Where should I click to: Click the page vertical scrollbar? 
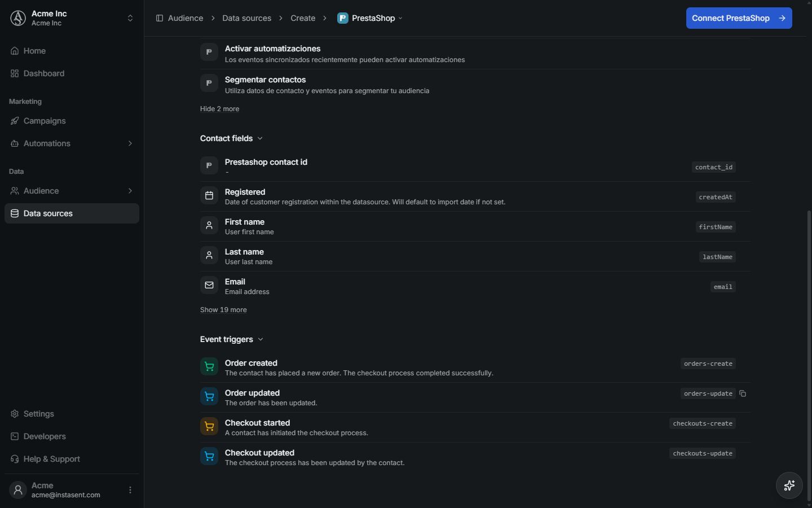click(809, 356)
